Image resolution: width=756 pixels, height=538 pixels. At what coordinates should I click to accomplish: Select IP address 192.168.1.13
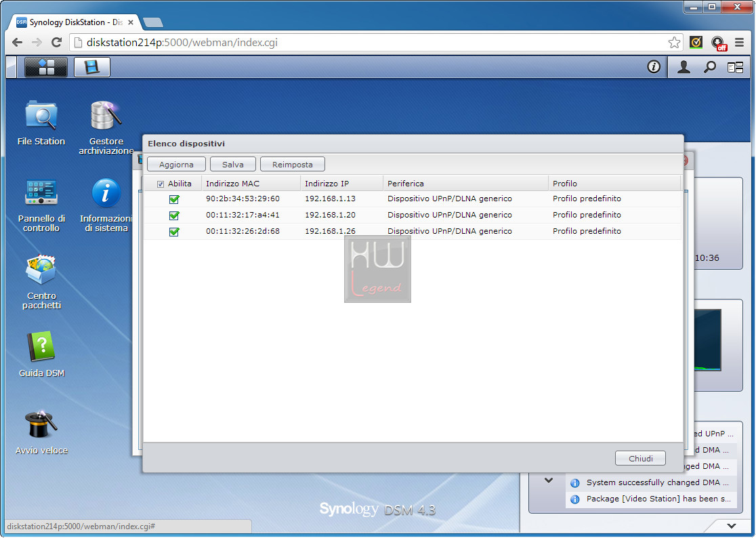pyautogui.click(x=331, y=199)
